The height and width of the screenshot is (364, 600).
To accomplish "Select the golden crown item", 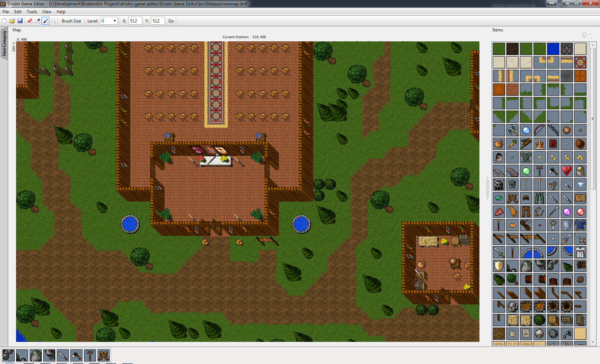I will [x=539, y=144].
